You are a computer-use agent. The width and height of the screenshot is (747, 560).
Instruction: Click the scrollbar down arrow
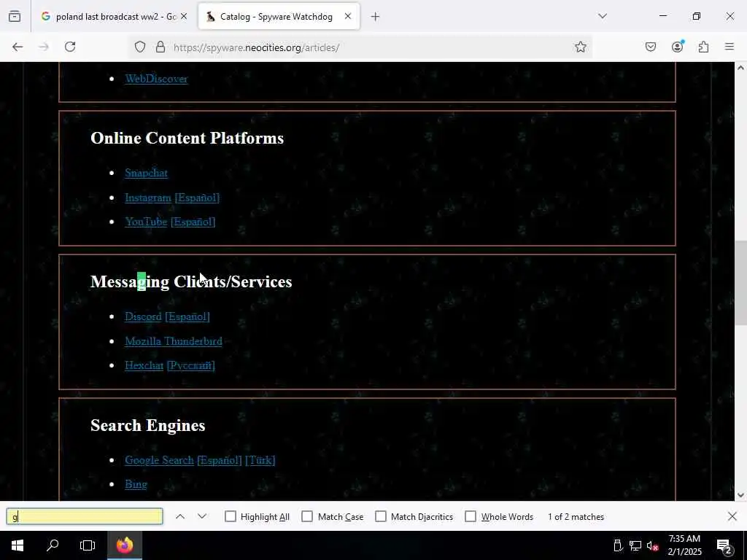click(x=740, y=495)
